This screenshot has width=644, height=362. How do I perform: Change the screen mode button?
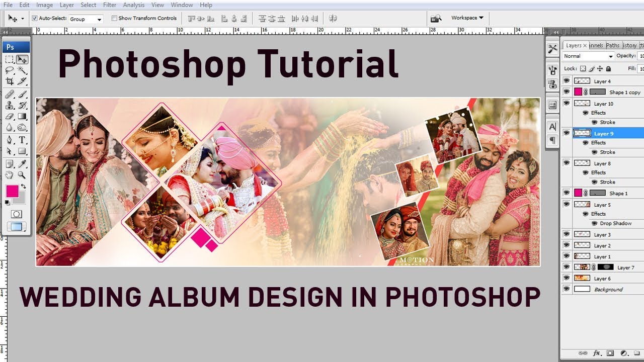pos(16,227)
